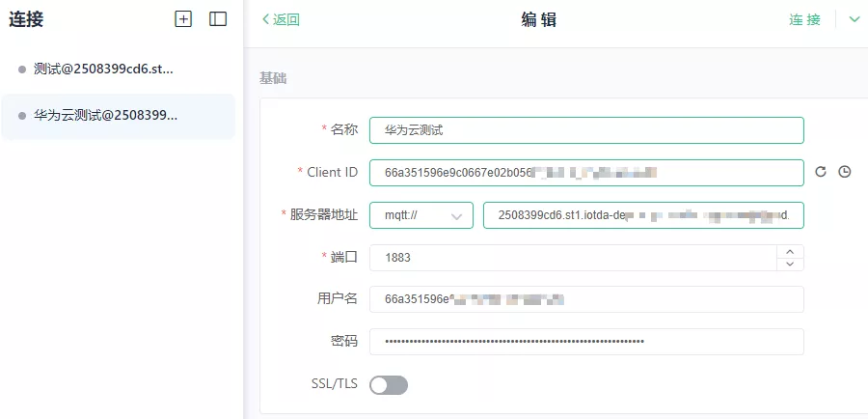Open the mqtt:// protocol dropdown

point(421,215)
